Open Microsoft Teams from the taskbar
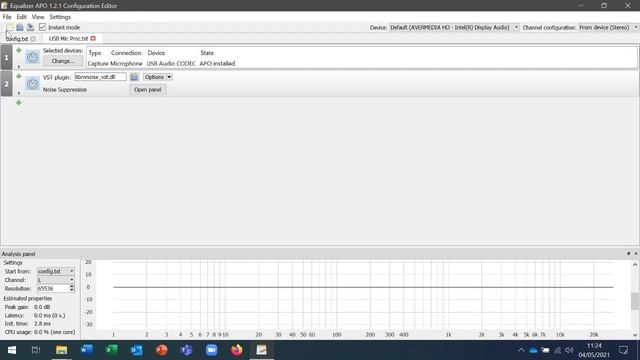 (187, 350)
